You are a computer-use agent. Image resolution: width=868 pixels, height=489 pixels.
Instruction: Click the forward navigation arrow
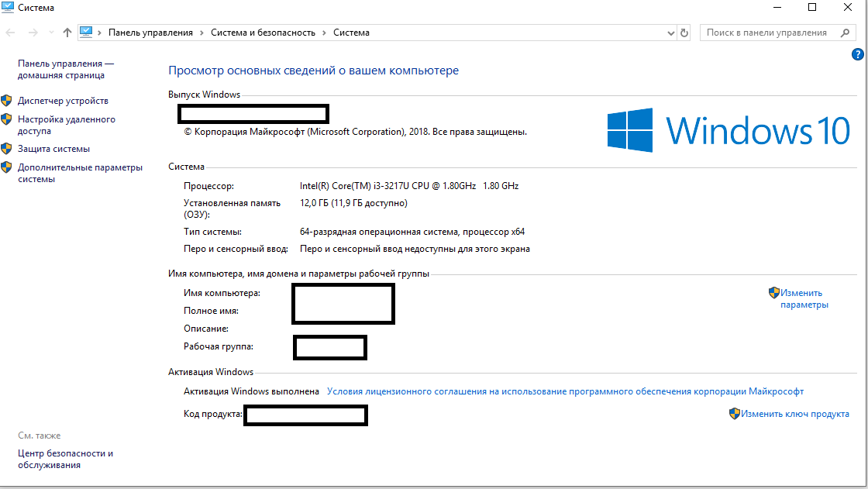click(33, 33)
